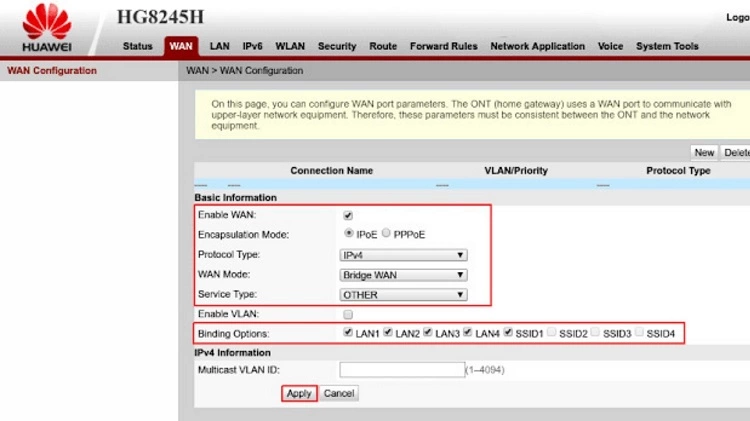This screenshot has height=421, width=750.
Task: Select the empty connection table row
Action: click(472, 185)
